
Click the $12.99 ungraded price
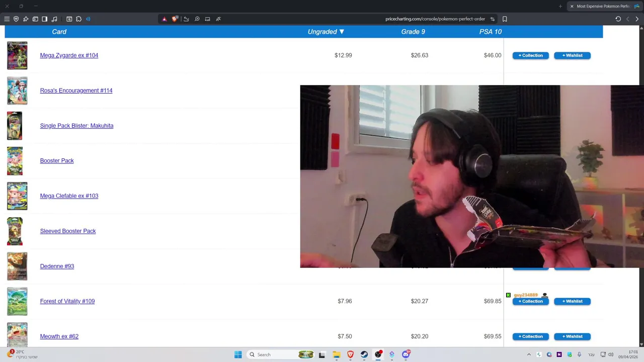pyautogui.click(x=343, y=55)
